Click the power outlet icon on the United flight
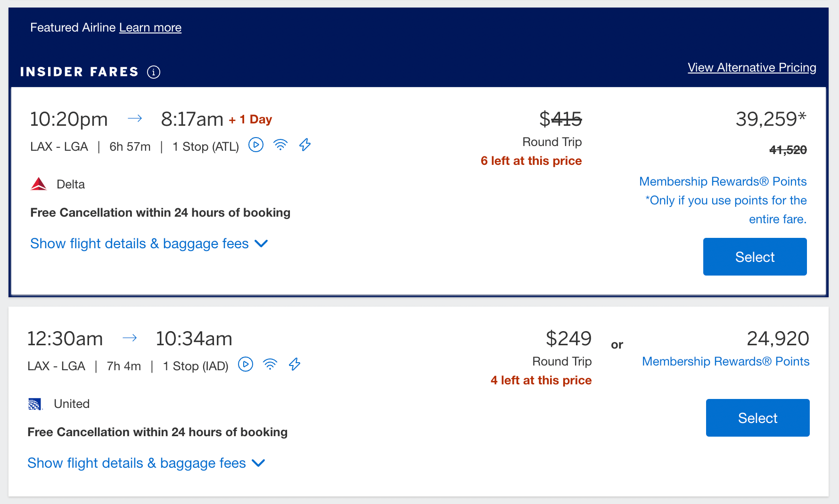This screenshot has width=839, height=504. tap(295, 364)
